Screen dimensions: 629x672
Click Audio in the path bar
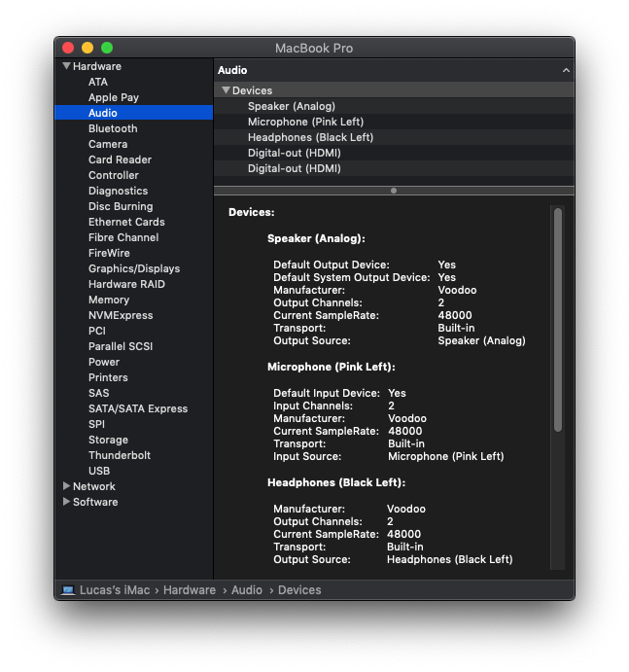[247, 590]
